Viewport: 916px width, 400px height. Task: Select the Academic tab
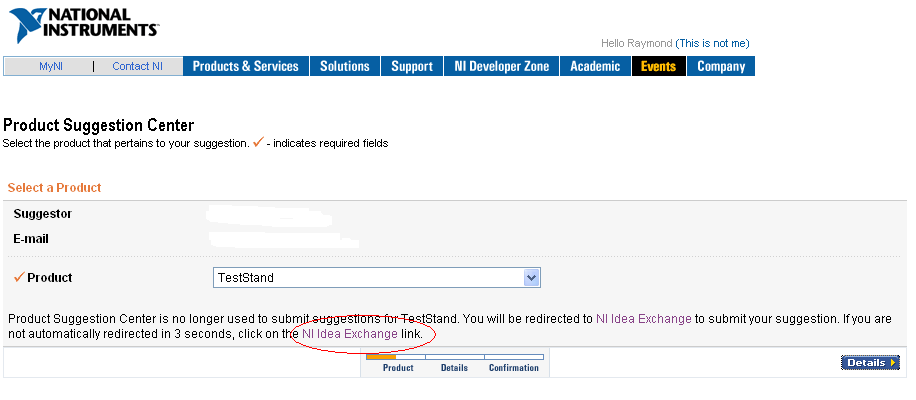(595, 66)
